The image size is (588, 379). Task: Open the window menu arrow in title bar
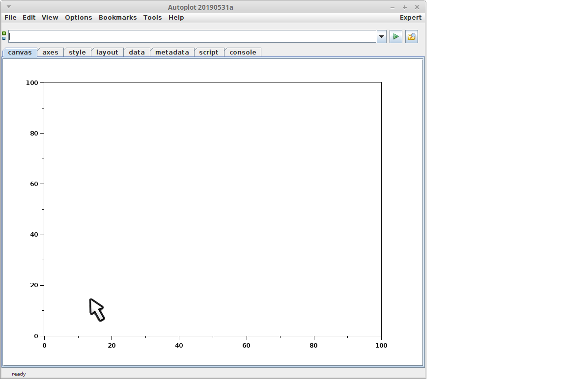(x=9, y=7)
